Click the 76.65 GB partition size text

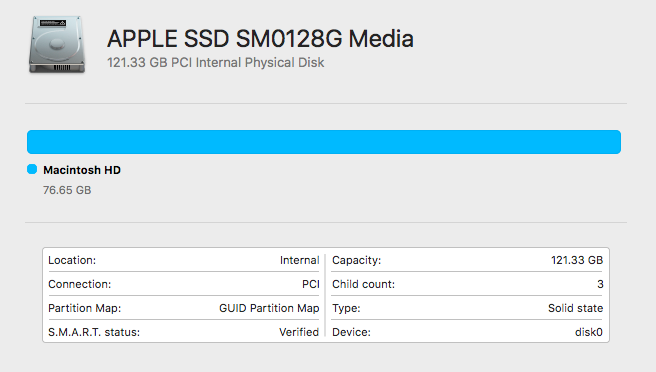click(x=67, y=190)
